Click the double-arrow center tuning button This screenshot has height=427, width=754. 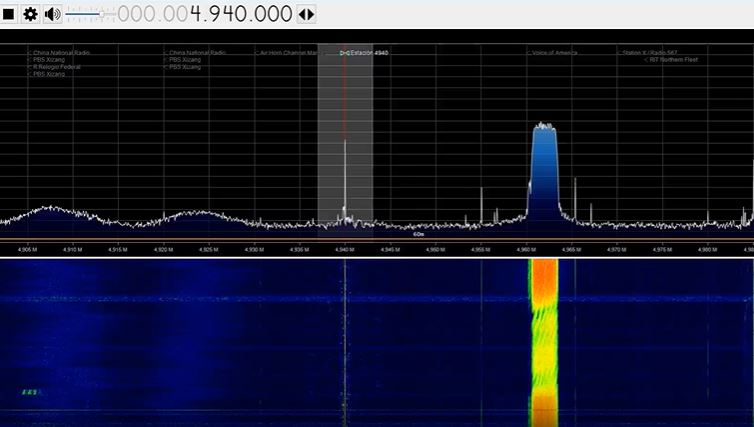click(x=306, y=14)
